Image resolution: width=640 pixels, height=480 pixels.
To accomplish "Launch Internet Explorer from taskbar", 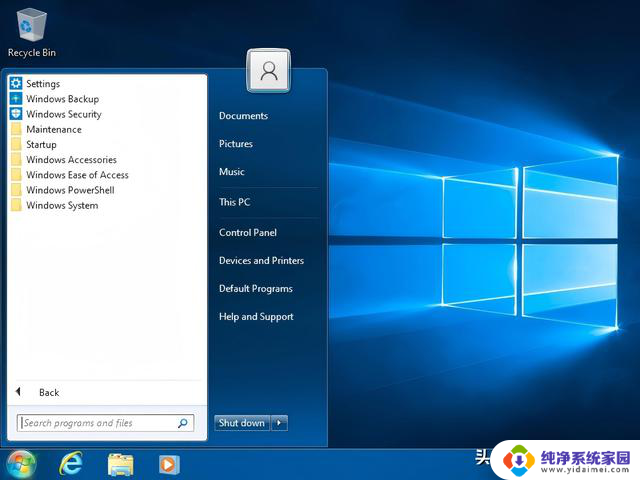I will [x=71, y=464].
